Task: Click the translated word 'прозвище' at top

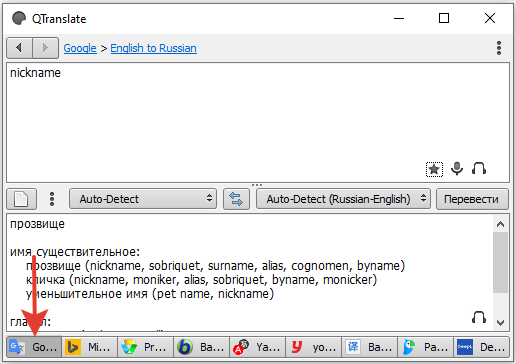Action: (37, 224)
